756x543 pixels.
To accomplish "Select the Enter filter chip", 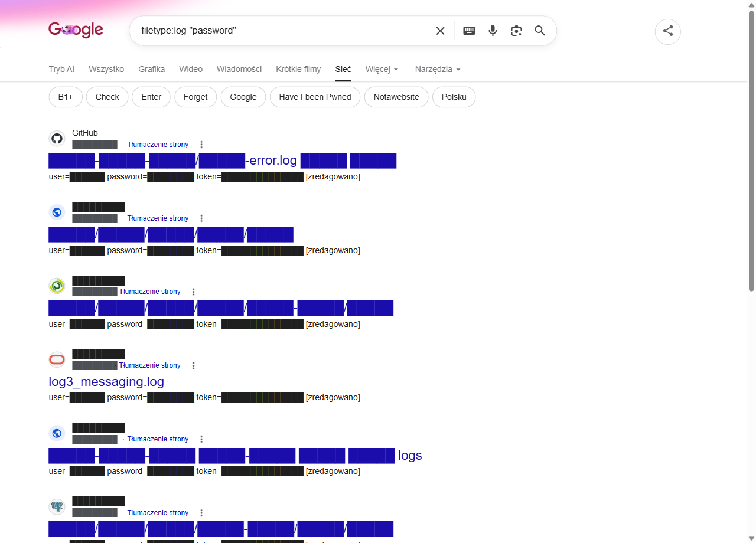I will tap(151, 97).
